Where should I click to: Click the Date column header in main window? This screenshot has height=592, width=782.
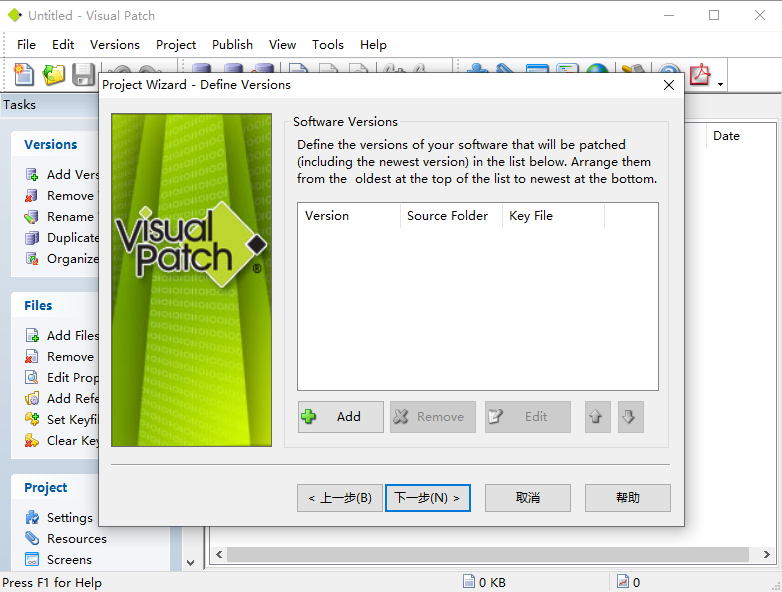741,136
